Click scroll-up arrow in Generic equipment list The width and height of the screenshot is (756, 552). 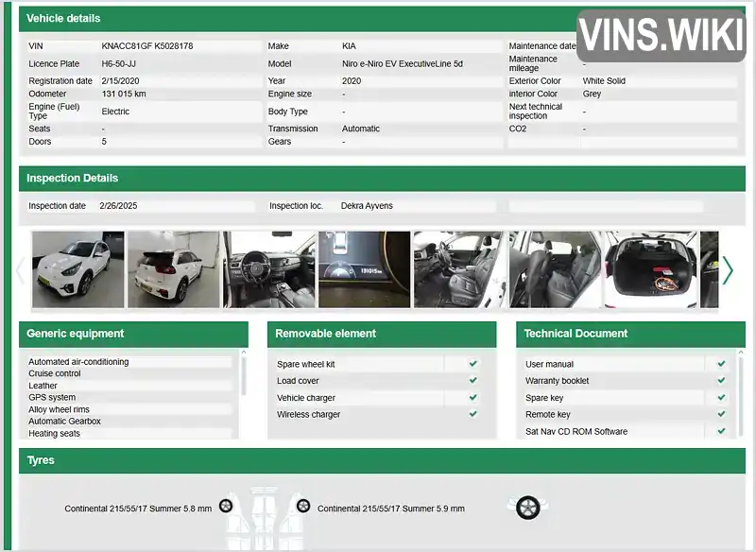(x=244, y=353)
